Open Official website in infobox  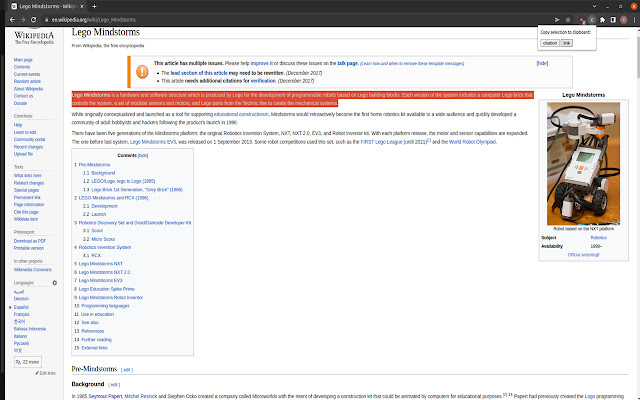coord(583,255)
